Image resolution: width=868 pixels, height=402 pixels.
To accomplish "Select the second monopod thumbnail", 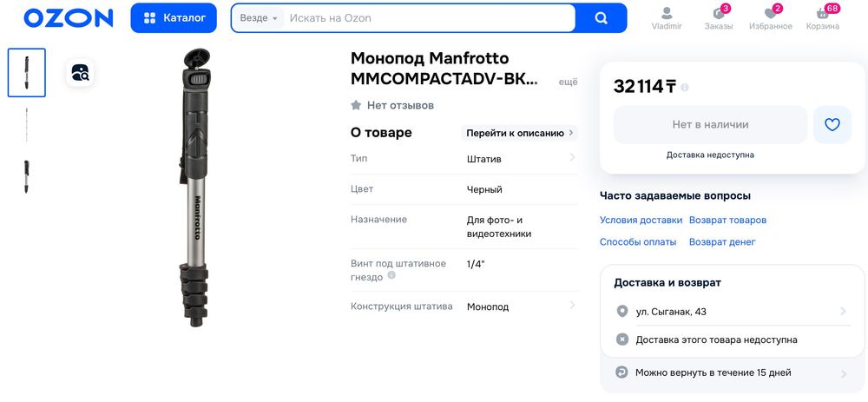I will [27, 125].
